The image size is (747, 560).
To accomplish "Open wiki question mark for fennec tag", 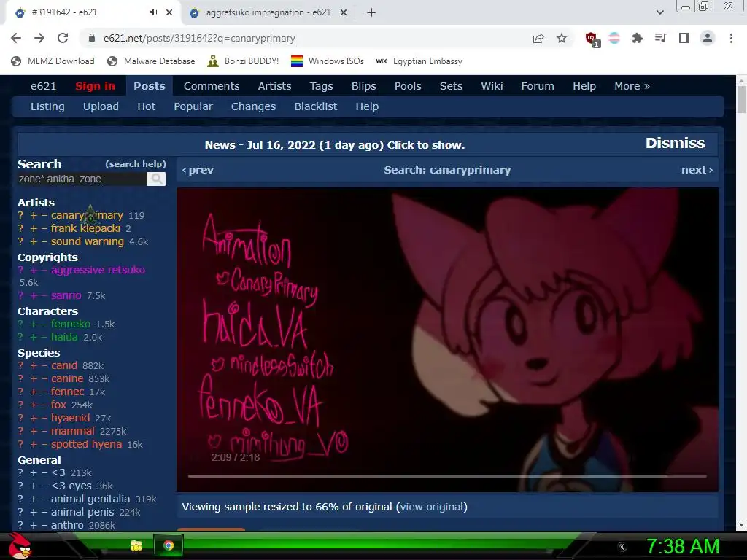I will [20, 392].
